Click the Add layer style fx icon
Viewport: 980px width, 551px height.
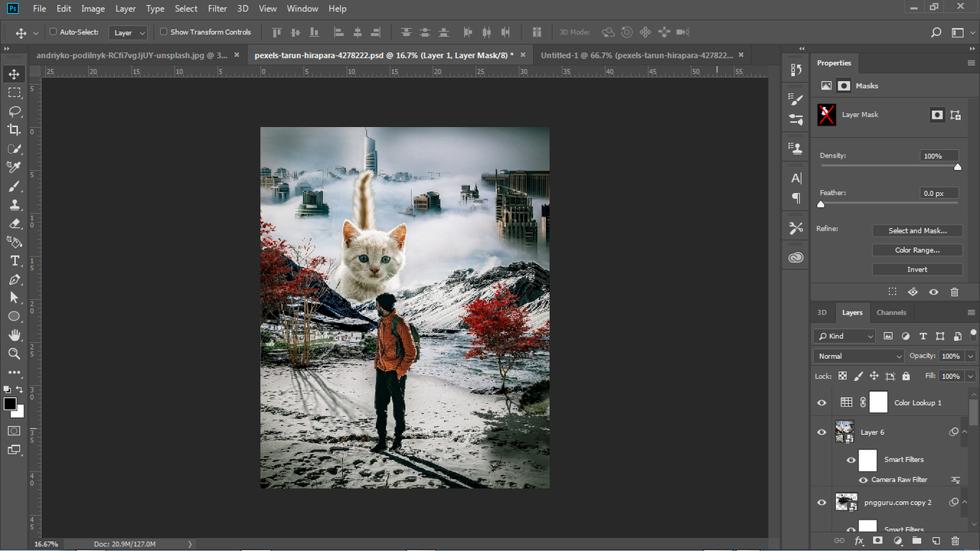pos(859,541)
